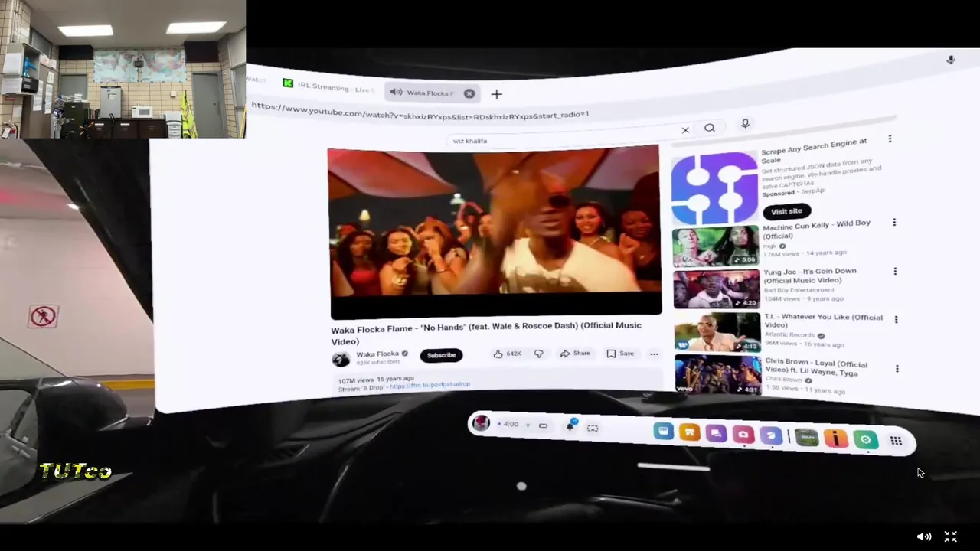Open the purple-blue leaf app in the dock
The height and width of the screenshot is (551, 980).
(x=770, y=435)
